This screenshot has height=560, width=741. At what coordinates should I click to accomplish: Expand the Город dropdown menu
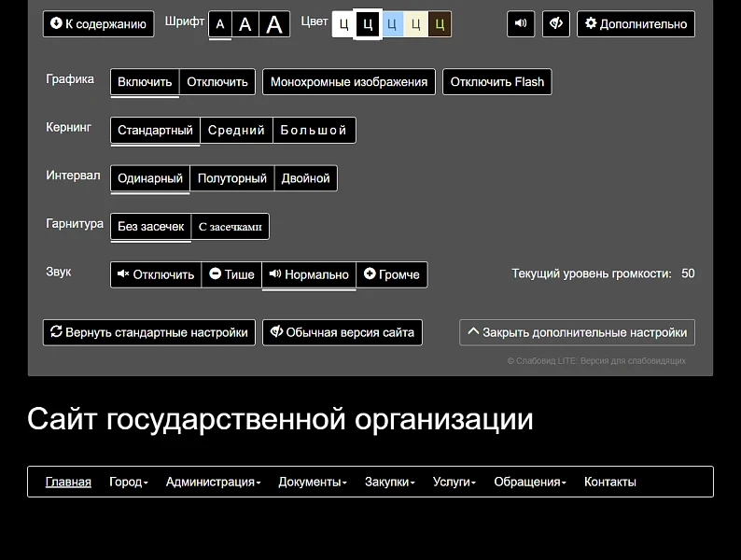[x=129, y=482]
